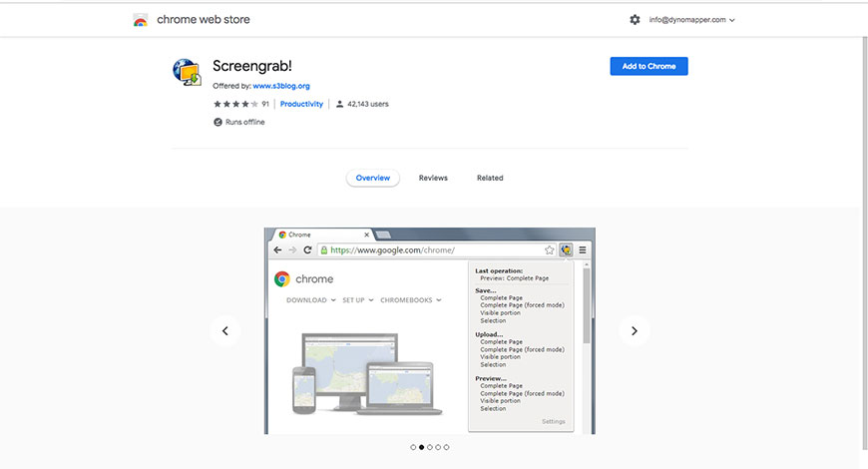Open settings via the gear icon

(x=635, y=20)
